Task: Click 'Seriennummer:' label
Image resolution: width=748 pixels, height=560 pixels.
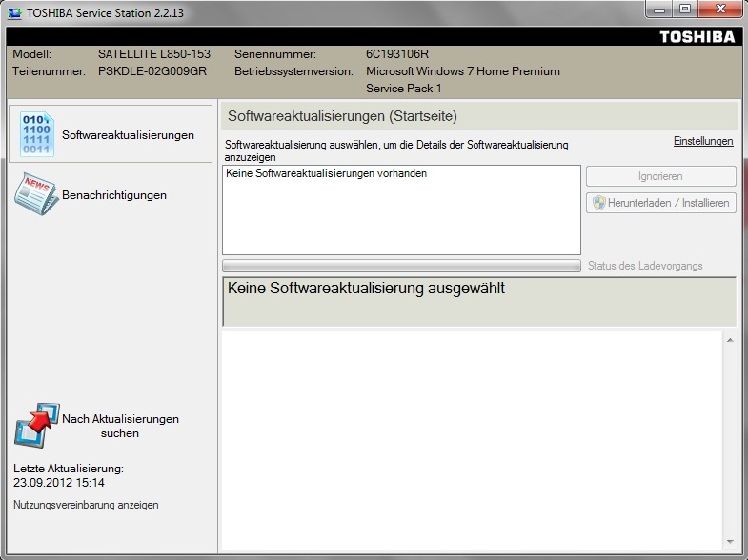Action: click(x=274, y=54)
